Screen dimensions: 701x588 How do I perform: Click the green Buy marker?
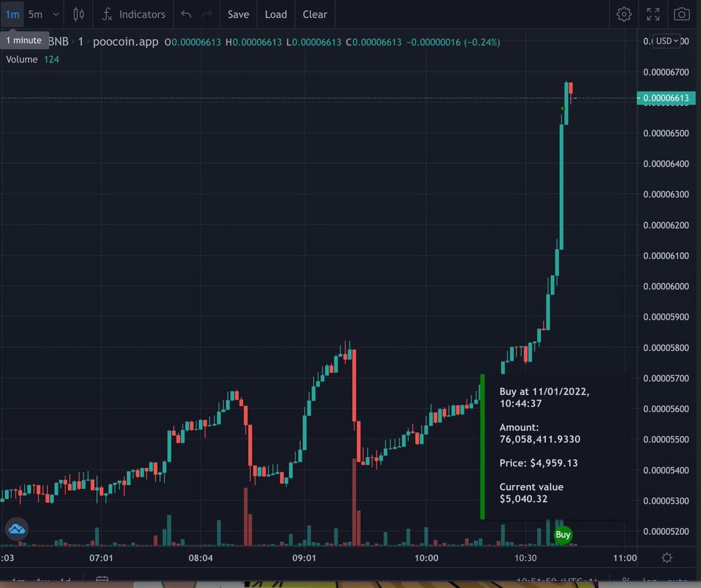(563, 534)
